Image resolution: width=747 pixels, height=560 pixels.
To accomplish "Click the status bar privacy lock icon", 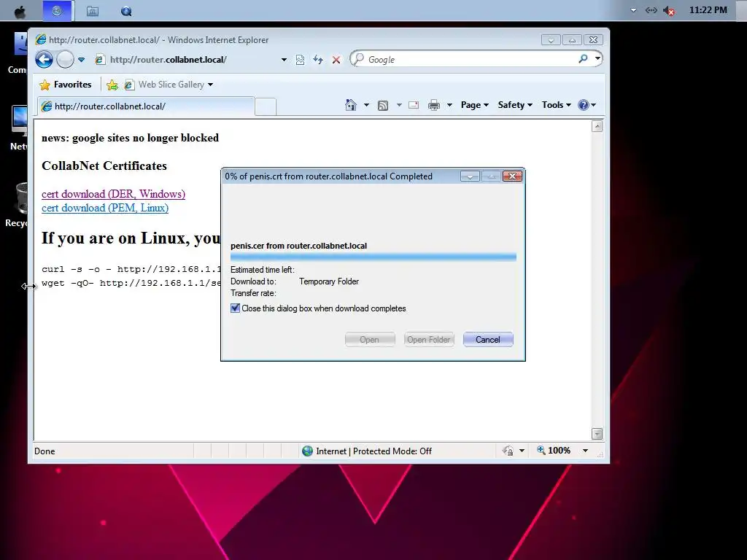I will click(x=508, y=451).
